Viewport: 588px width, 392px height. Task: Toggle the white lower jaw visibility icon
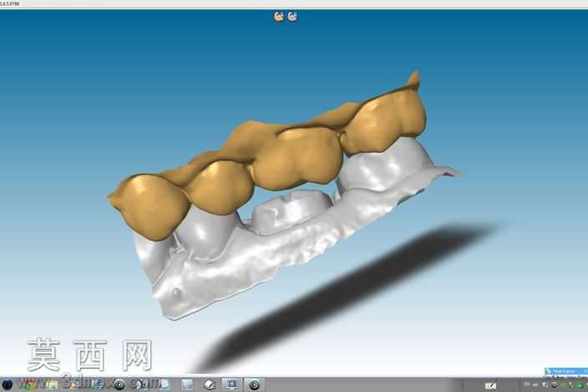[x=292, y=17]
